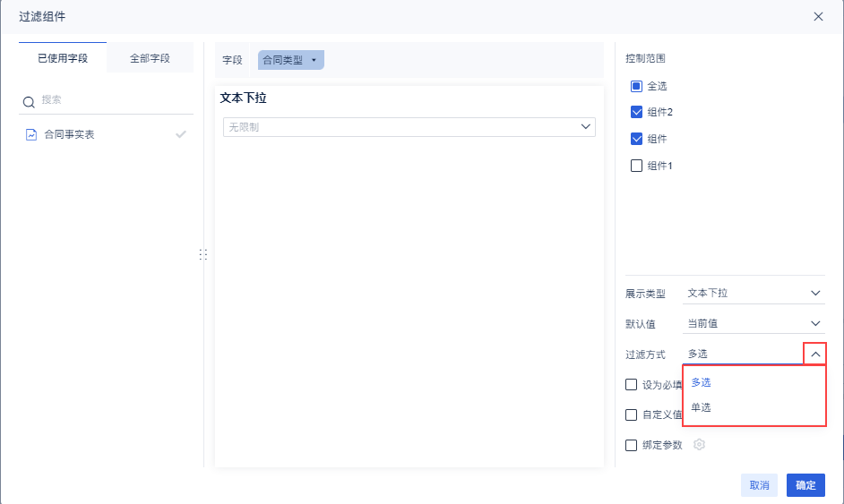Switch to the 全部字段 tab

150,58
